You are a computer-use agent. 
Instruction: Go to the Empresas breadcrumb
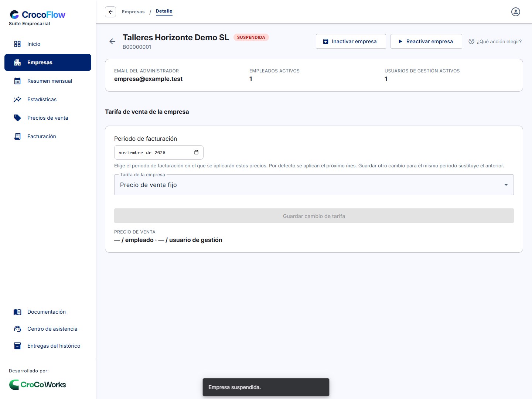pyautogui.click(x=133, y=12)
